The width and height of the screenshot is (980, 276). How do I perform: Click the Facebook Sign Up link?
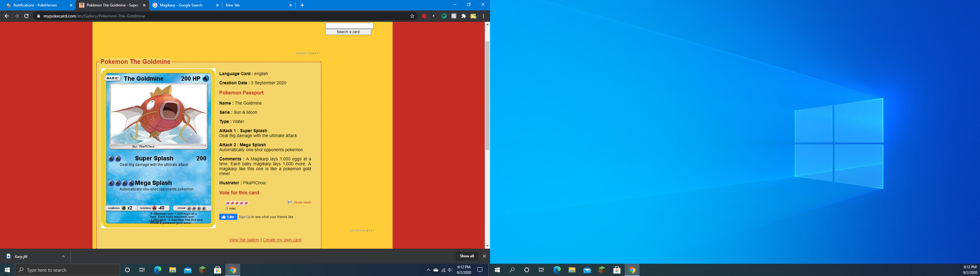(x=245, y=217)
